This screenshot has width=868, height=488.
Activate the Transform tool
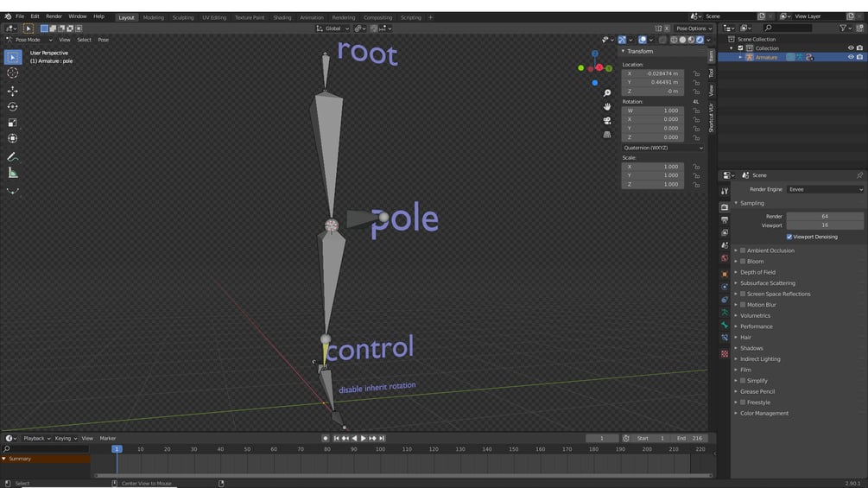coord(13,138)
